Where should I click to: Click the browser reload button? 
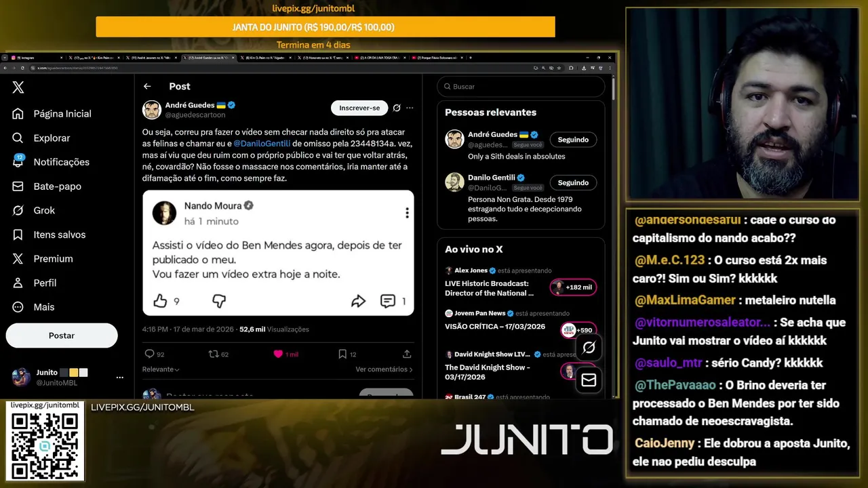(x=22, y=68)
